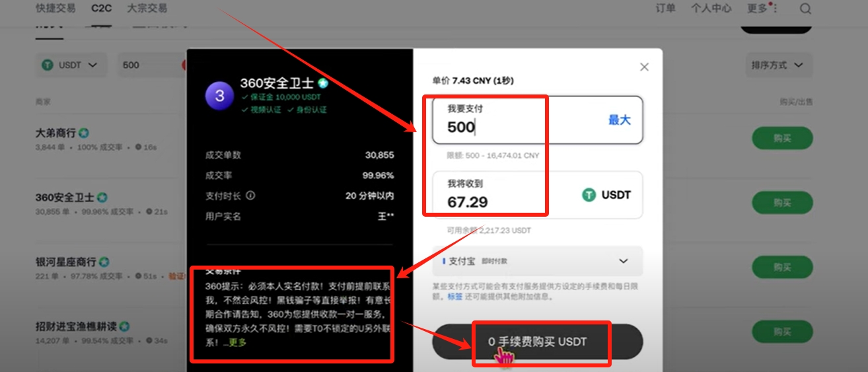Click 购买 for the 银河星座商行 row

tap(782, 268)
